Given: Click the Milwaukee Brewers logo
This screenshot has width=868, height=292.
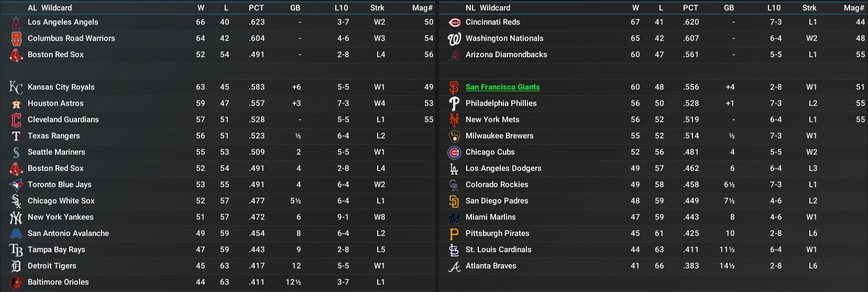Looking at the screenshot, I should click(454, 136).
